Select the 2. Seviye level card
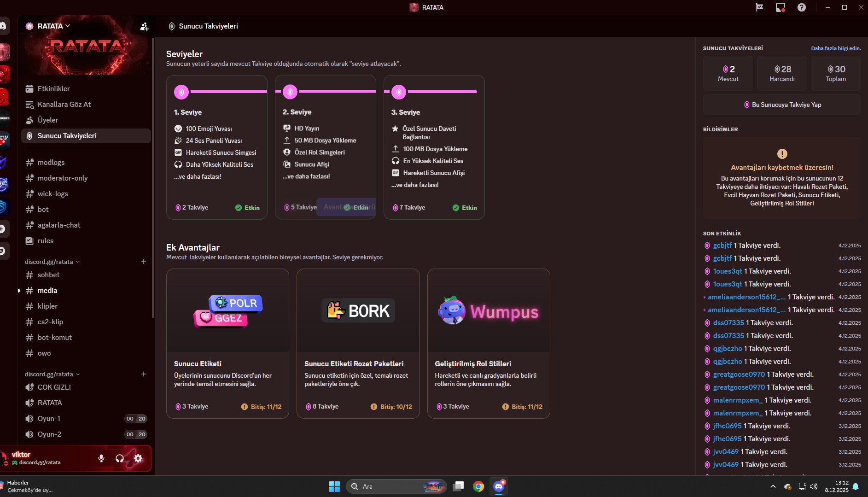The width and height of the screenshot is (868, 497). point(326,147)
